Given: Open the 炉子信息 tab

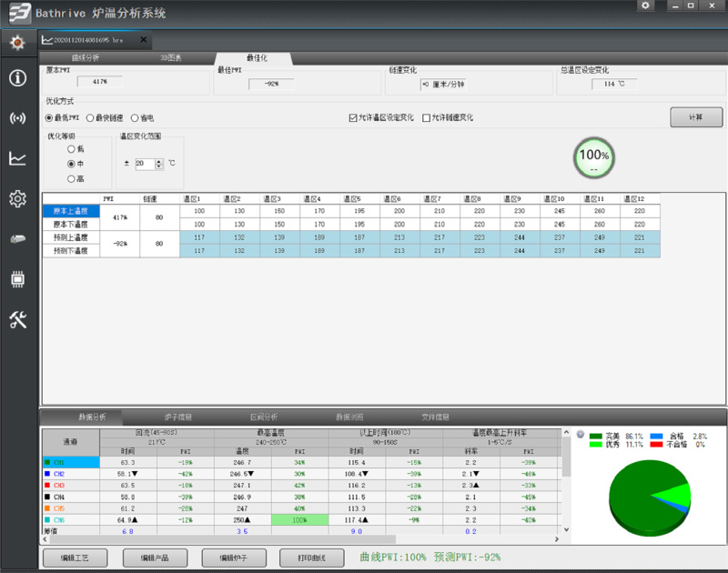Looking at the screenshot, I should pyautogui.click(x=177, y=417).
